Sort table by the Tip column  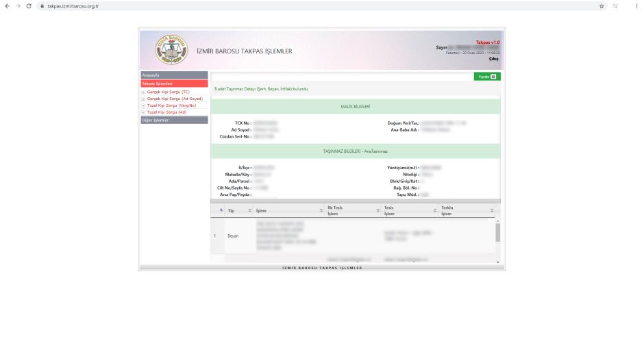point(239,210)
